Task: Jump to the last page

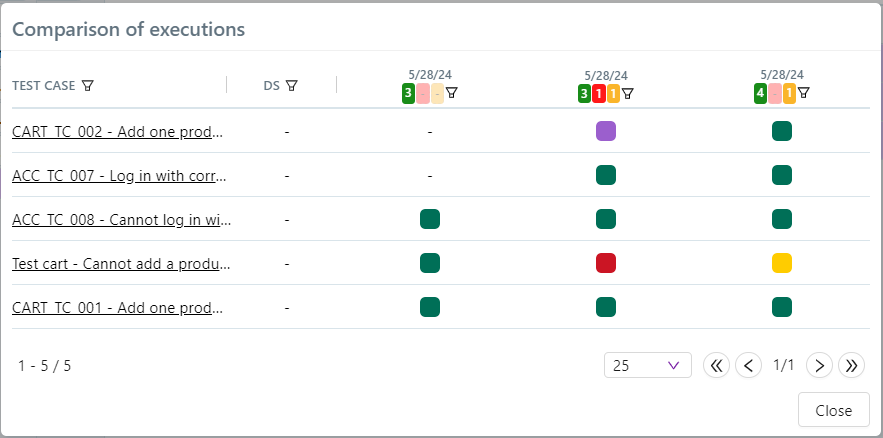Action: pyautogui.click(x=851, y=365)
